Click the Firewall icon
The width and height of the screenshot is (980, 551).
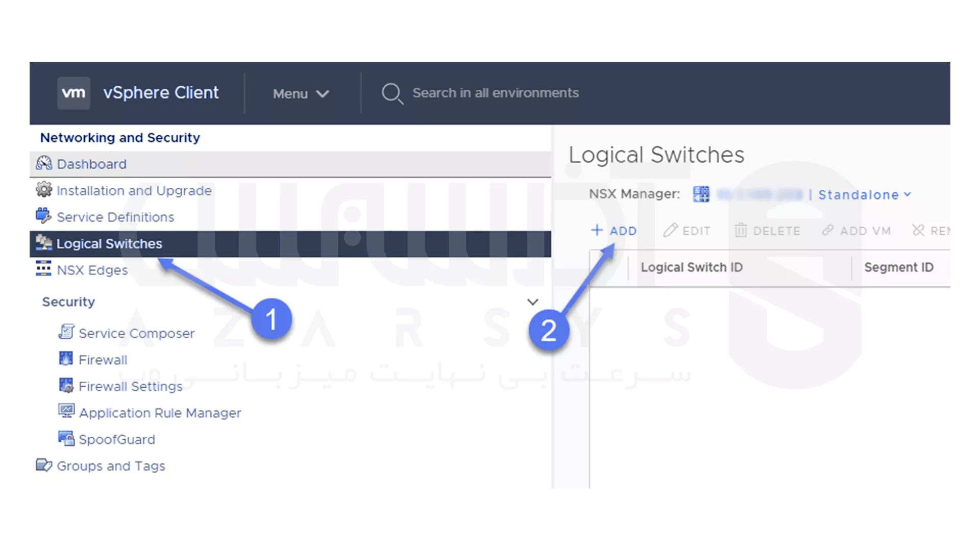pyautogui.click(x=66, y=359)
